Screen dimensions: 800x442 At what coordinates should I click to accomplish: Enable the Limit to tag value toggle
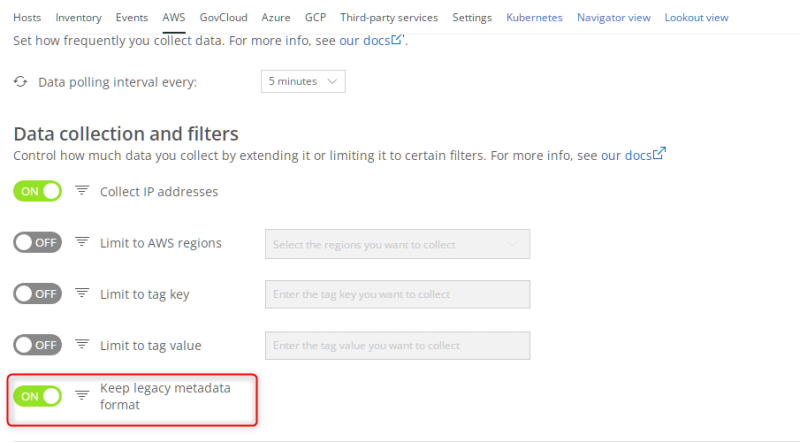pos(37,346)
